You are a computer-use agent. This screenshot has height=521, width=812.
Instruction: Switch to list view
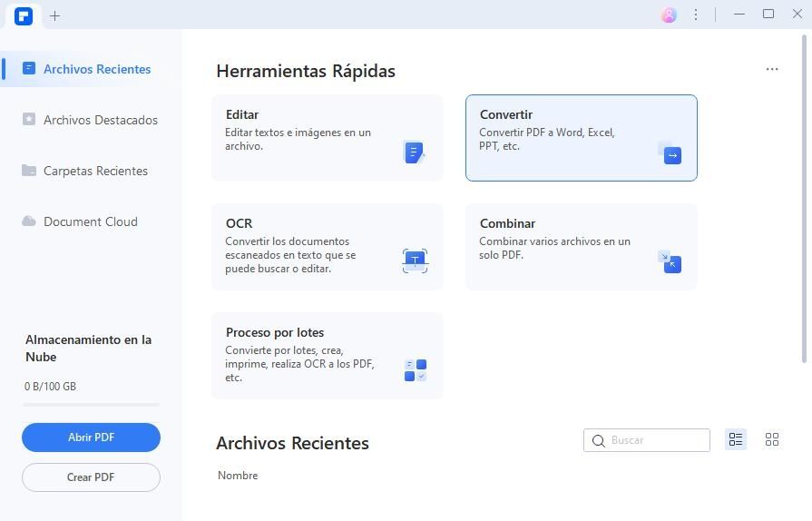(x=736, y=439)
